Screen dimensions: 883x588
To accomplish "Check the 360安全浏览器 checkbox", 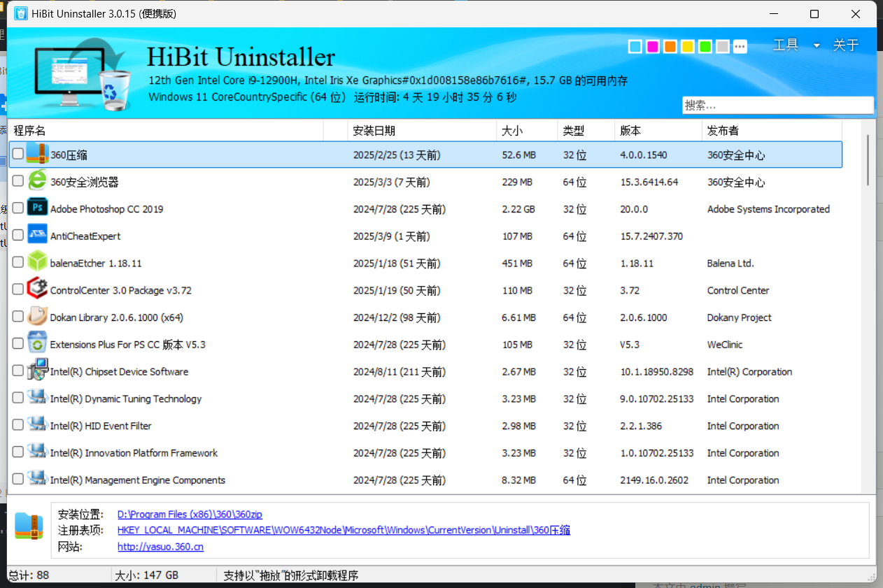I will 18,181.
